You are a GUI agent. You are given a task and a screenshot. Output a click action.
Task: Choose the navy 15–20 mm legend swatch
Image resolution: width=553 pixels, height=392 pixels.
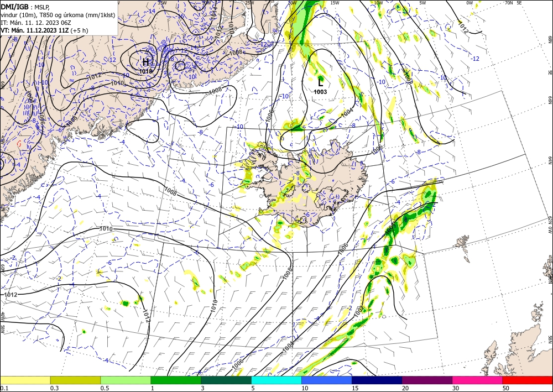coord(377,380)
